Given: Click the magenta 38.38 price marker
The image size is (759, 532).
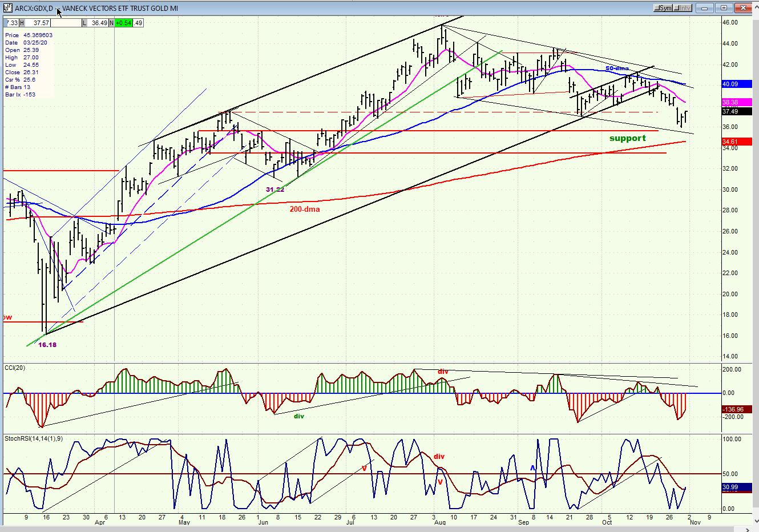Looking at the screenshot, I should click(x=730, y=103).
